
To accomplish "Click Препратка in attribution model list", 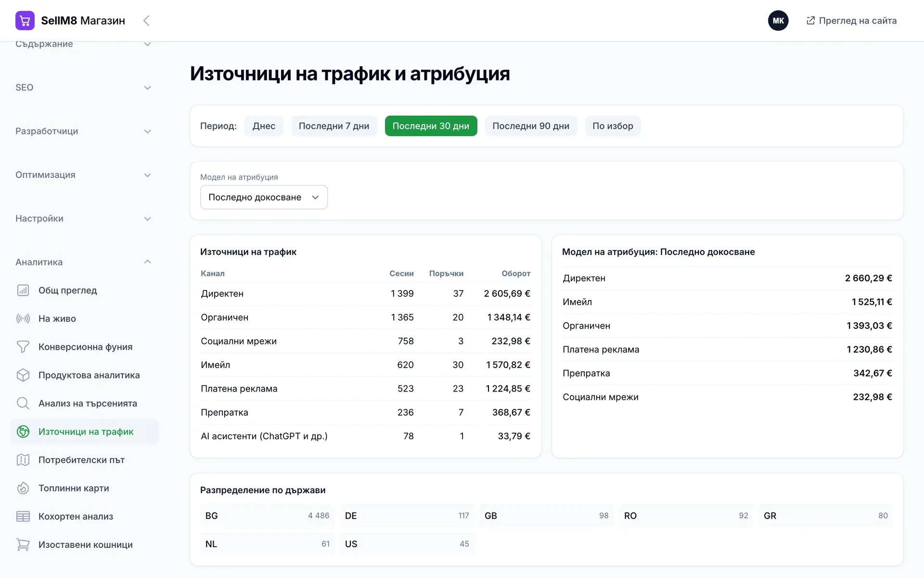I will [586, 373].
